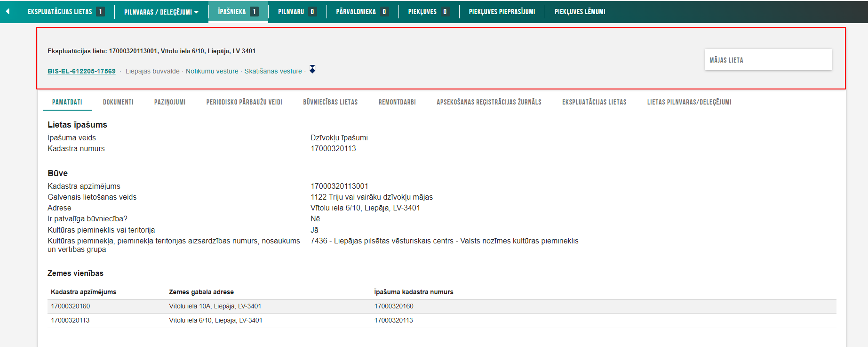Open the Piekļuves top menu item
This screenshot has height=347, width=868.
pyautogui.click(x=428, y=11)
